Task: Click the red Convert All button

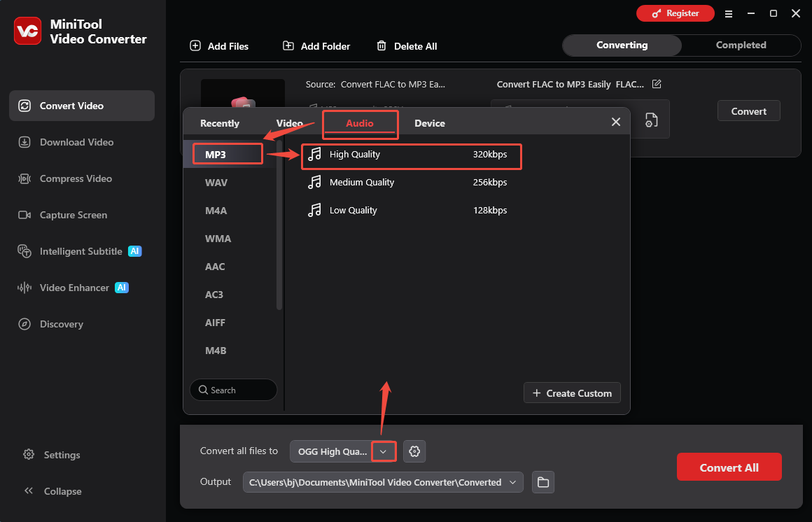Action: tap(729, 467)
